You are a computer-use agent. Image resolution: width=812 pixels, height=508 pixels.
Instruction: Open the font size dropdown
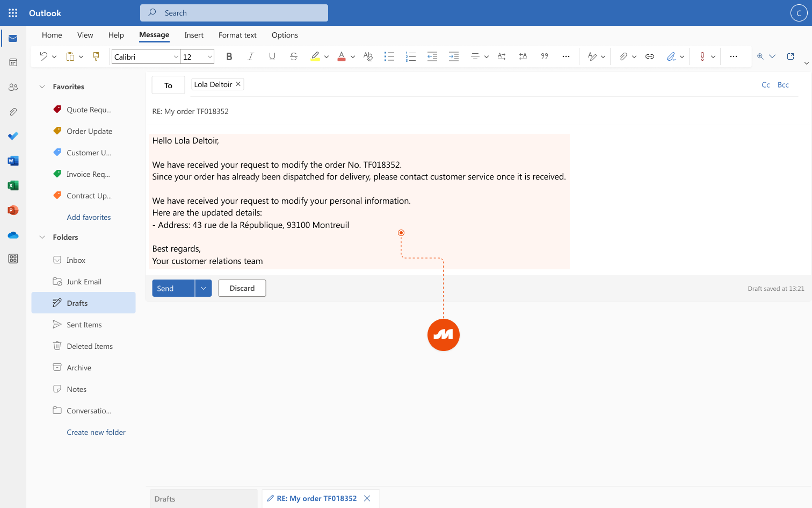point(210,57)
